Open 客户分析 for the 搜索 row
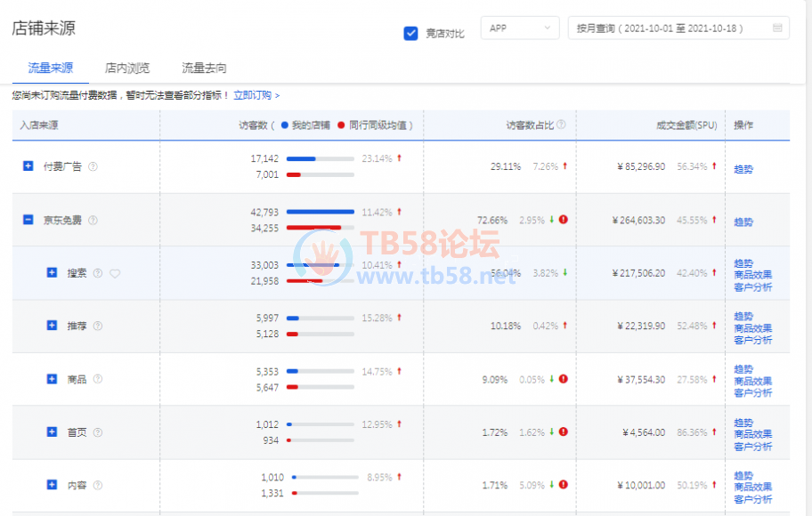Image resolution: width=812 pixels, height=516 pixels. click(752, 286)
